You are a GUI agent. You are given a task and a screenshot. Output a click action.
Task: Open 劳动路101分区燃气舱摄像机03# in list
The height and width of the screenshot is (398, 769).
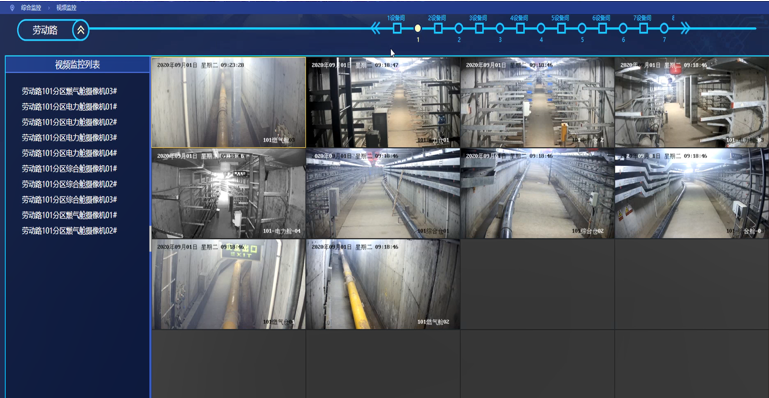pyautogui.click(x=69, y=91)
